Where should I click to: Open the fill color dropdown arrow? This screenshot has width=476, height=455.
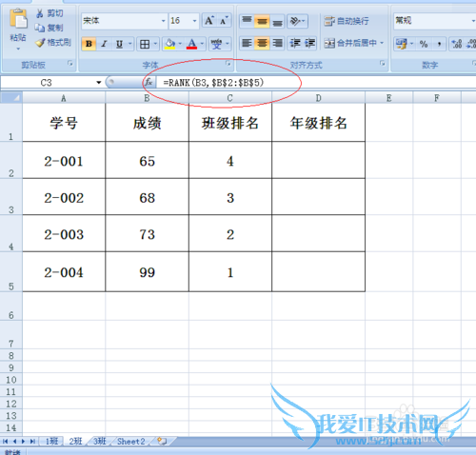pyautogui.click(x=180, y=44)
